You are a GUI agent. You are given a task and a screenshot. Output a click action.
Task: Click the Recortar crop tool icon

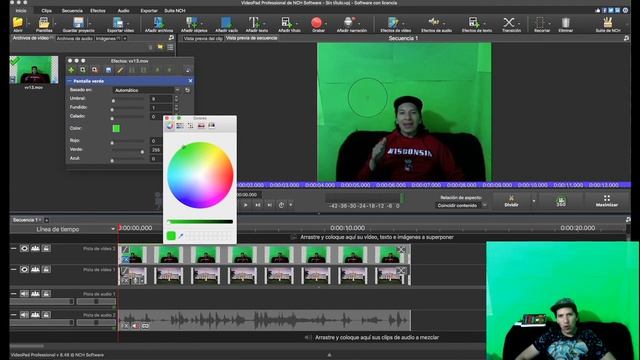540,23
